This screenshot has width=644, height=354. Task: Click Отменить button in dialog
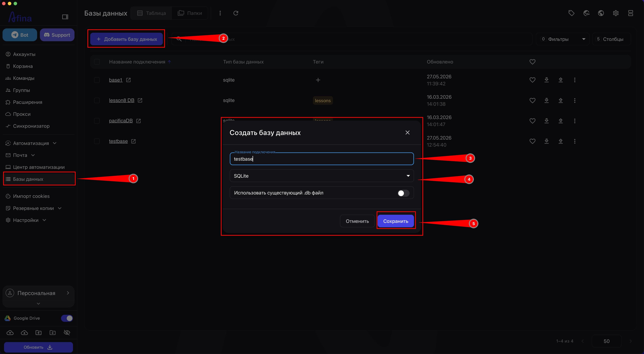[x=357, y=221]
